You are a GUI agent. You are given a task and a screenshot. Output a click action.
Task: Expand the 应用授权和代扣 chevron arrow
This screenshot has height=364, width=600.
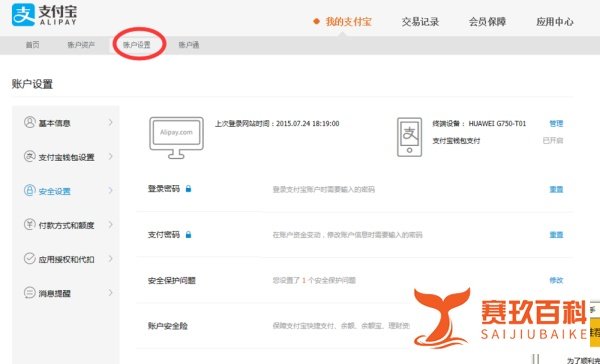coord(111,259)
